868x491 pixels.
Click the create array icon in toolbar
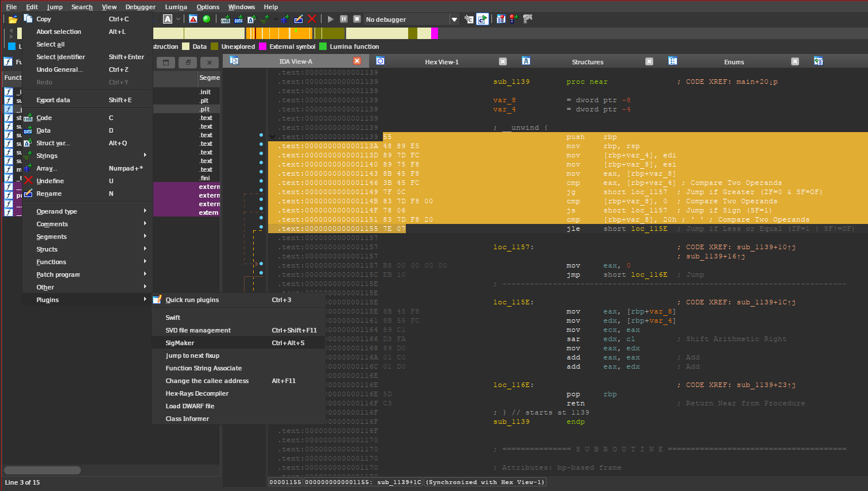285,19
